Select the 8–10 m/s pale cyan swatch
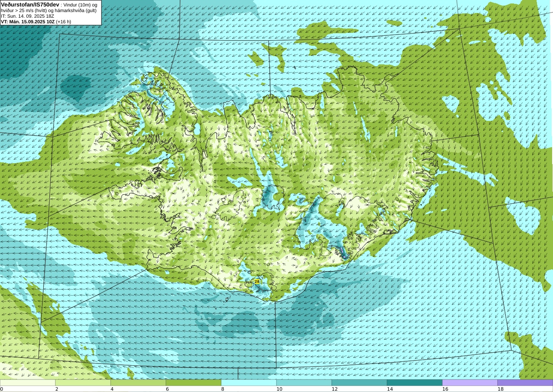The width and height of the screenshot is (553, 392). [249, 383]
